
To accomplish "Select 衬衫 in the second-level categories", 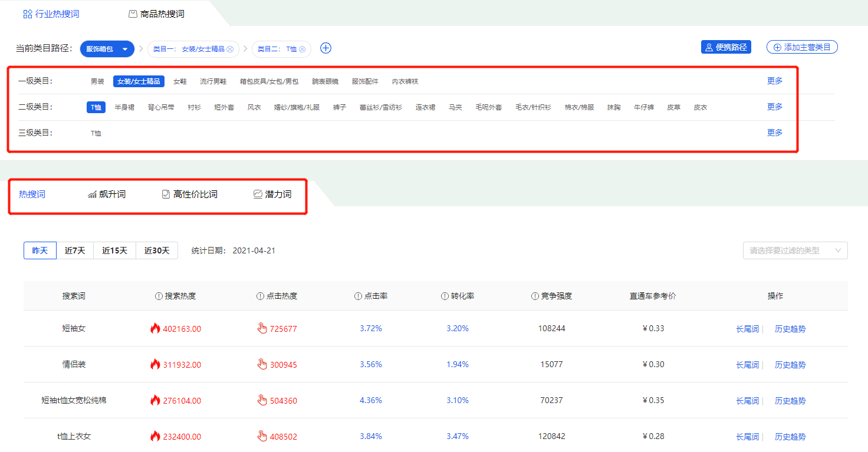I will point(194,107).
